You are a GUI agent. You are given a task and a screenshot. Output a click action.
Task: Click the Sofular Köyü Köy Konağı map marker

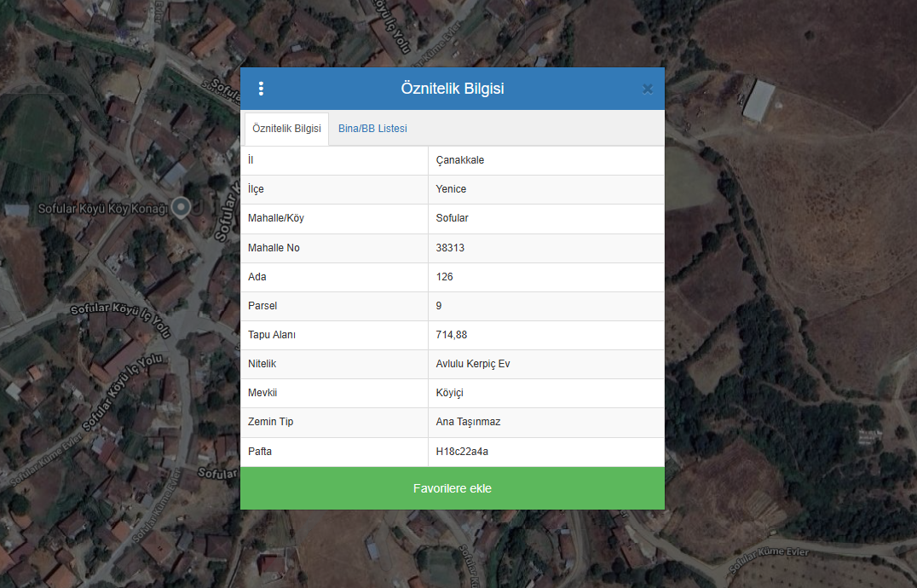[x=181, y=206]
